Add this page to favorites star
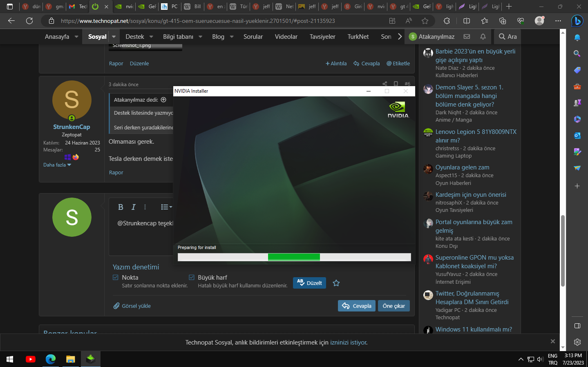Viewport: 588px width, 367px height. pos(425,21)
